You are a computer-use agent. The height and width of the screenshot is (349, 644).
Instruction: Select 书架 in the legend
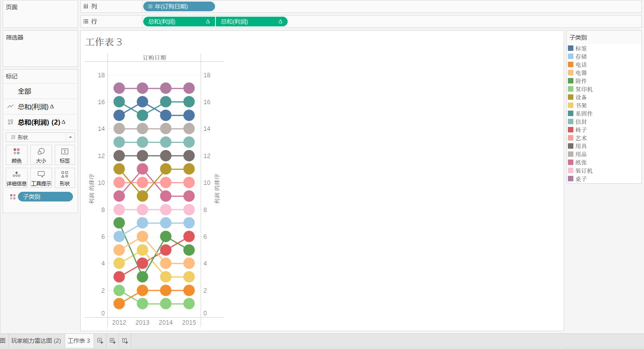(581, 105)
